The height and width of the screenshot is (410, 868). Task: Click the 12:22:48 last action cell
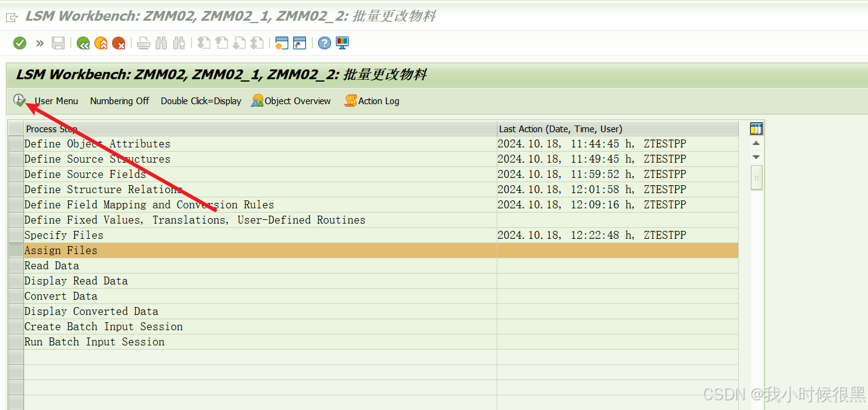617,235
